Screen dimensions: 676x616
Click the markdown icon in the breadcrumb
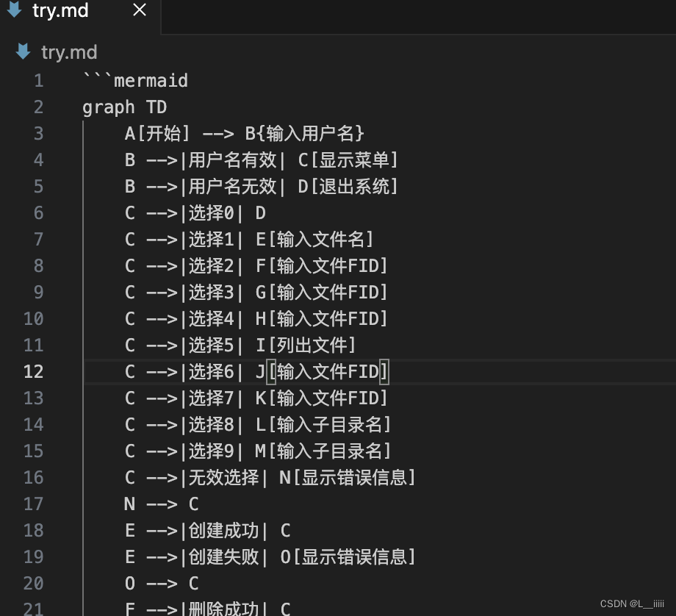tap(23, 51)
